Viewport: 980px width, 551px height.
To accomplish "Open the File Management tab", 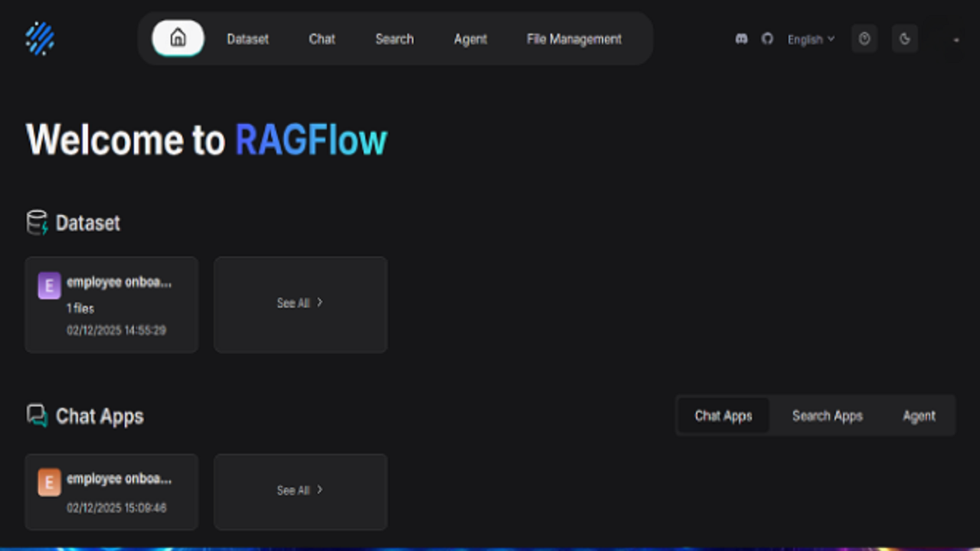I will tap(574, 39).
